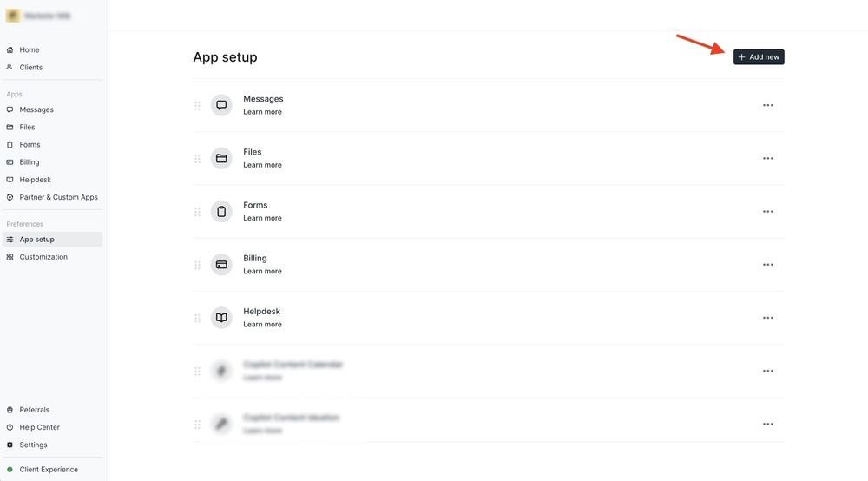Click the Files folder icon in list
This screenshot has width=868, height=481.
coord(221,158)
